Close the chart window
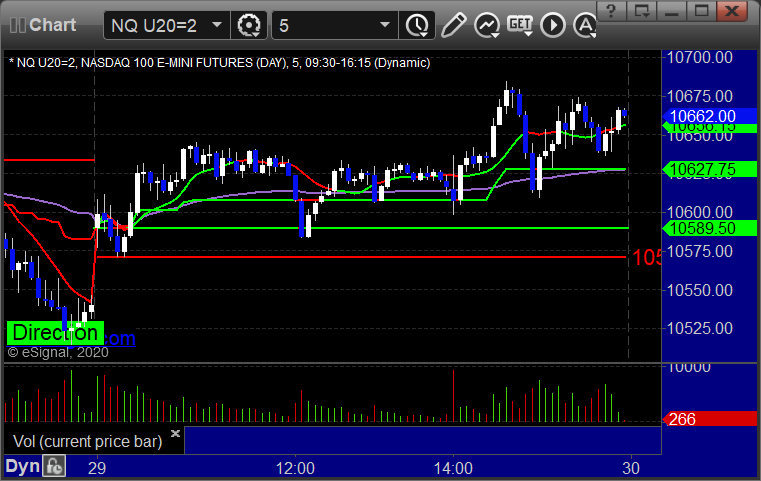761x481 pixels. tap(732, 11)
